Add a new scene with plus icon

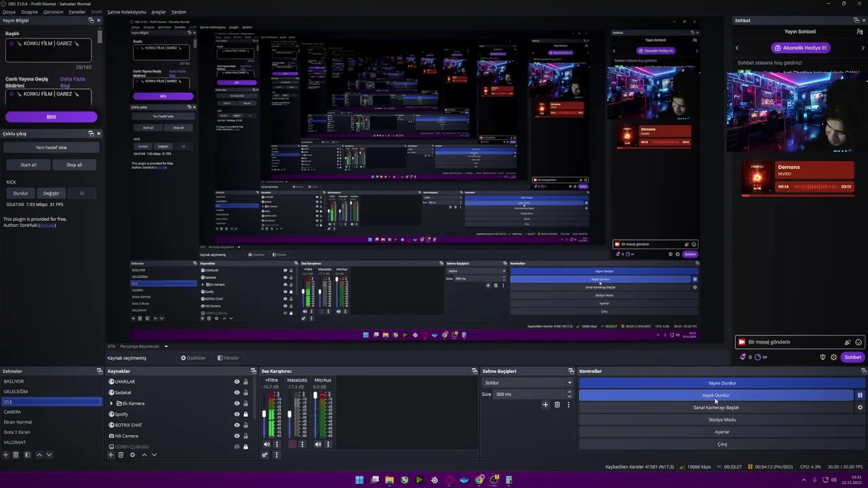pyautogui.click(x=5, y=455)
